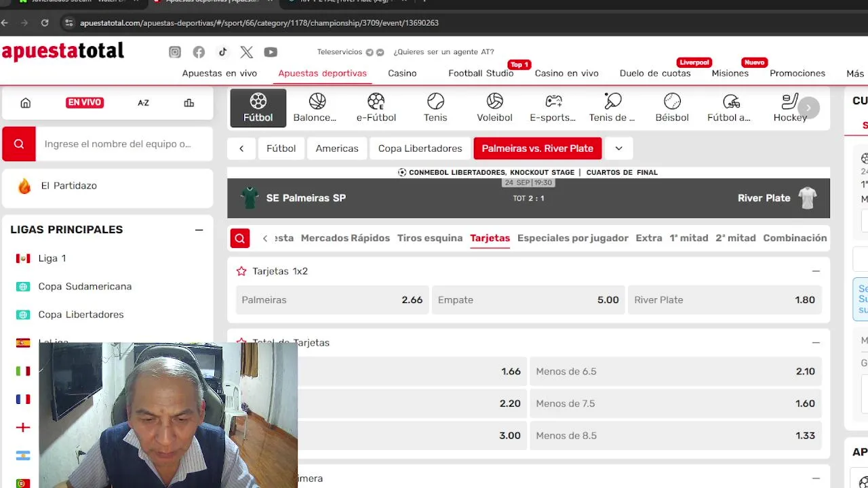The height and width of the screenshot is (488, 868).
Task: Open the X (Twitter) social icon
Action: [x=246, y=52]
